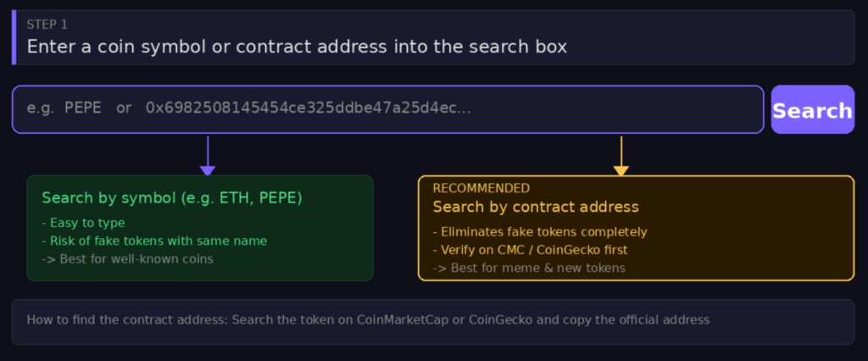Click the 'Enter a coin symbol' heading
This screenshot has height=361, width=868.
(x=297, y=47)
